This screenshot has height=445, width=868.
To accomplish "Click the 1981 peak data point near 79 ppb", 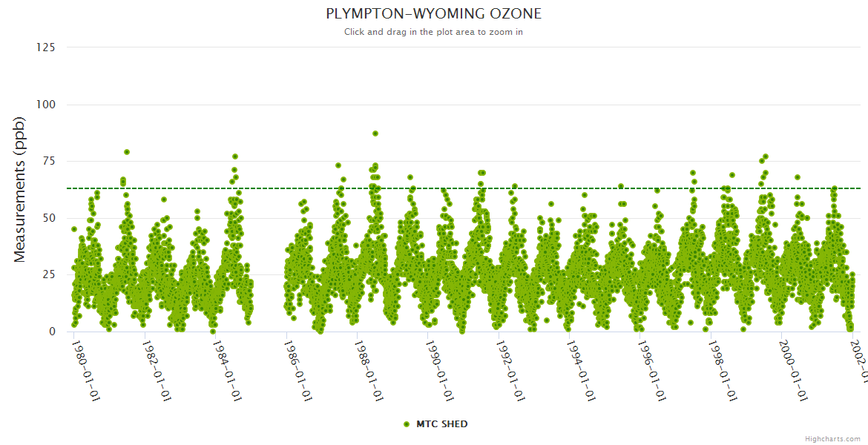I will [127, 152].
